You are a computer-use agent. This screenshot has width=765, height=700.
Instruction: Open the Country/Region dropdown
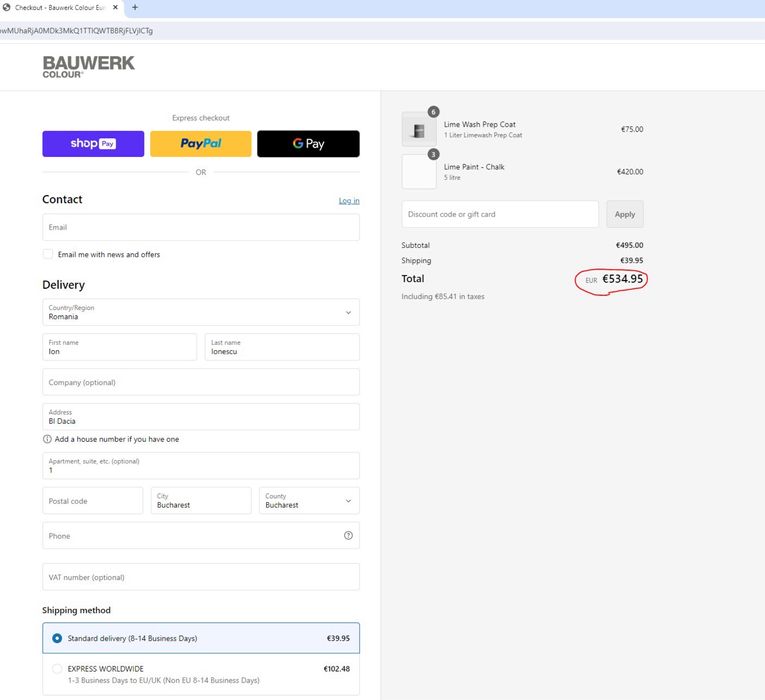point(201,312)
